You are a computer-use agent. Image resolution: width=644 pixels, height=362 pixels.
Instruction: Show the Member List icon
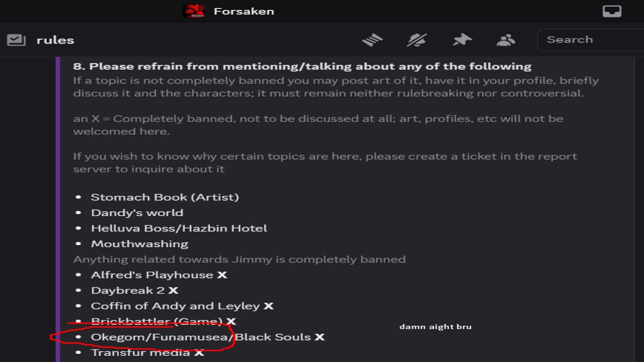[x=506, y=40]
